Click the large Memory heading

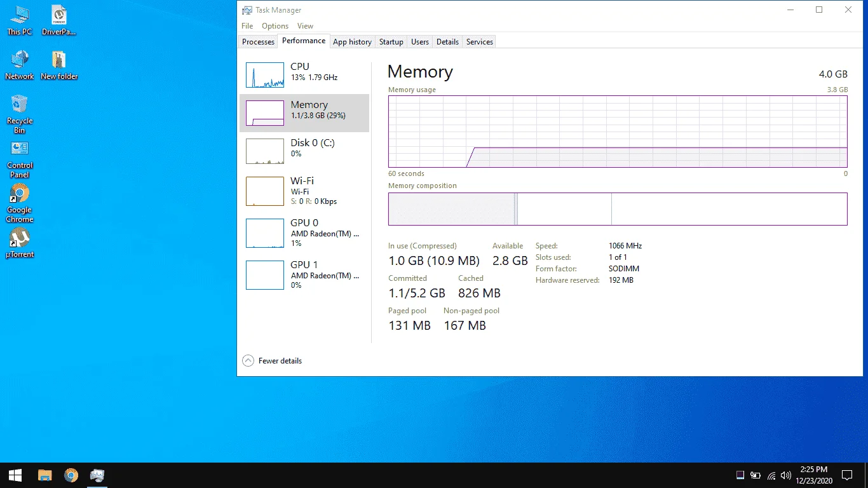coord(420,72)
